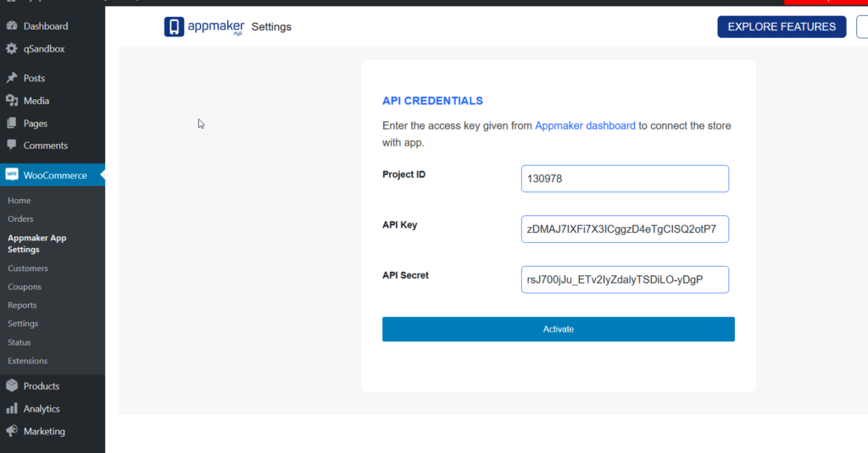The image size is (868, 453).
Task: Open the Analytics menu
Action: point(42,409)
